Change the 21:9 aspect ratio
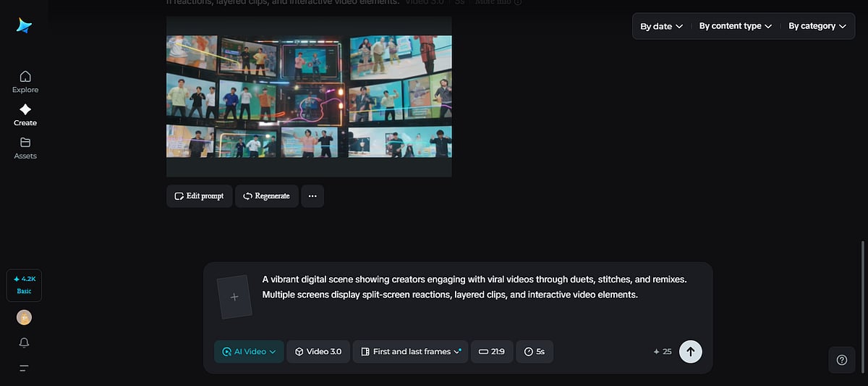 (492, 352)
